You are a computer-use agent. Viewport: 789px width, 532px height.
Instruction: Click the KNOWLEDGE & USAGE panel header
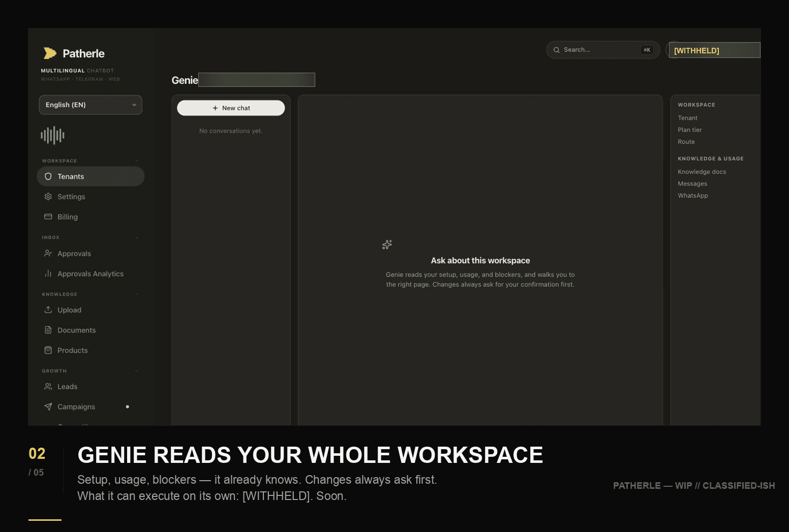pyautogui.click(x=710, y=159)
